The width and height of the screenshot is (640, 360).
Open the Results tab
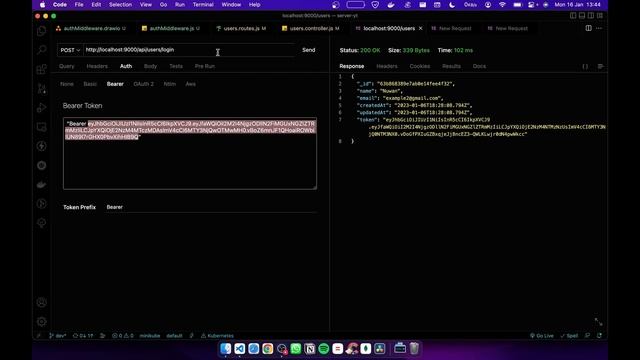(x=451, y=66)
